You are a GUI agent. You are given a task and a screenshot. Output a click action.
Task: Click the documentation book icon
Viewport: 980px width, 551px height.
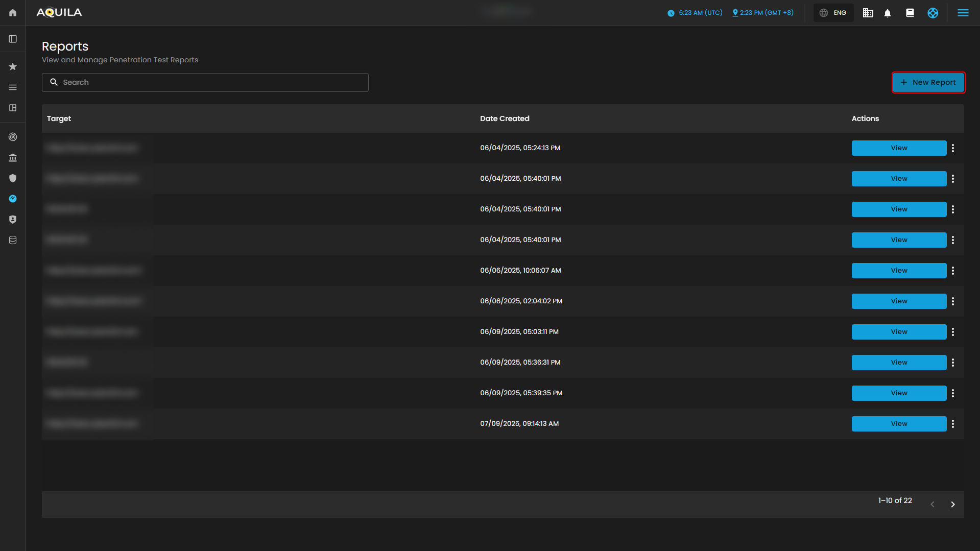(910, 13)
